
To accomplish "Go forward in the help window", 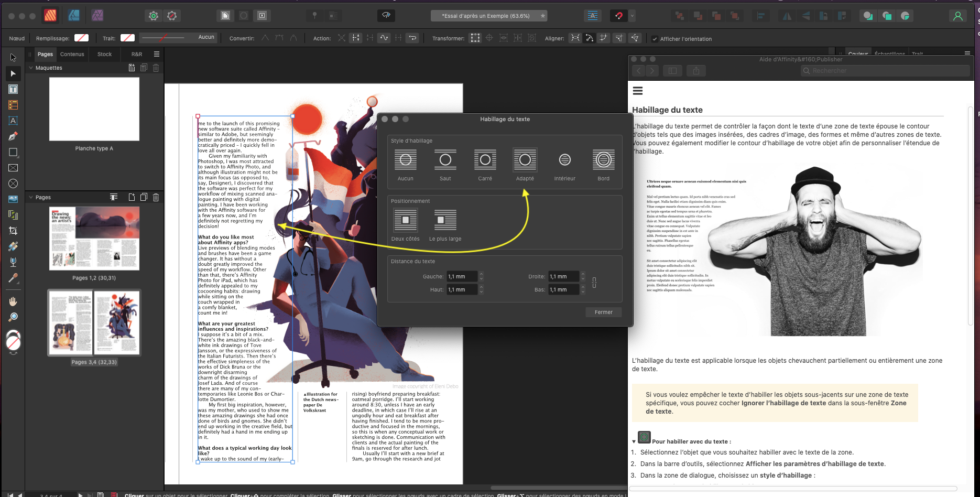I will click(651, 71).
